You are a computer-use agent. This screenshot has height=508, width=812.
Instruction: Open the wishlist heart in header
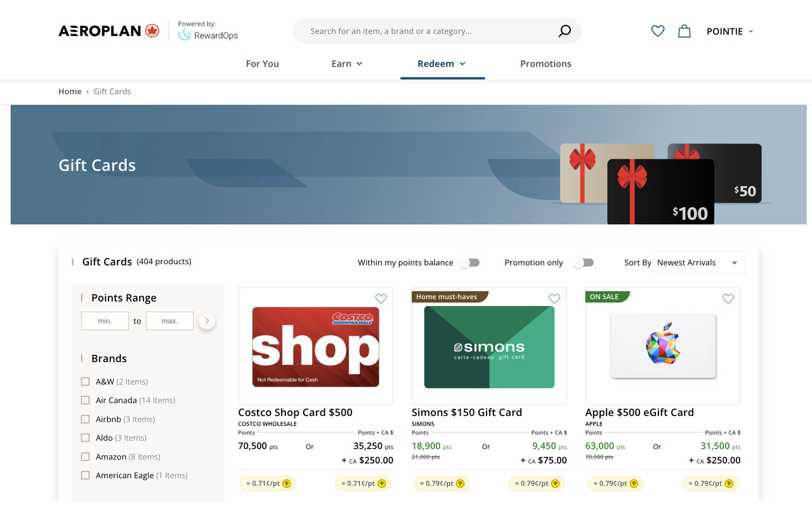coord(658,31)
